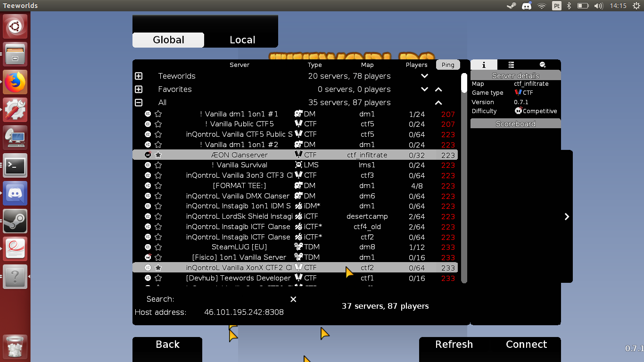Collapse the All filter group
This screenshot has height=362, width=644.
tap(139, 102)
